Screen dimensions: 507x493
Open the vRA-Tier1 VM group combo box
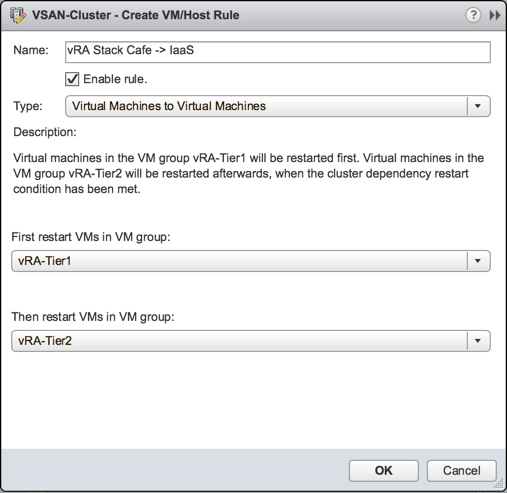click(251, 261)
